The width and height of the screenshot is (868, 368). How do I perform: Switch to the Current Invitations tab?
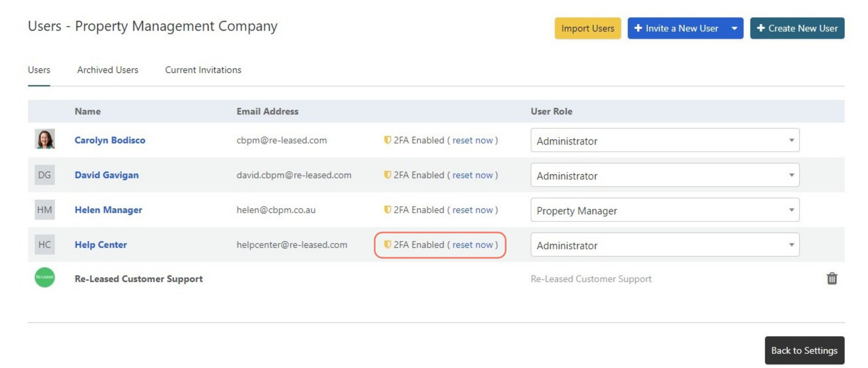[203, 70]
